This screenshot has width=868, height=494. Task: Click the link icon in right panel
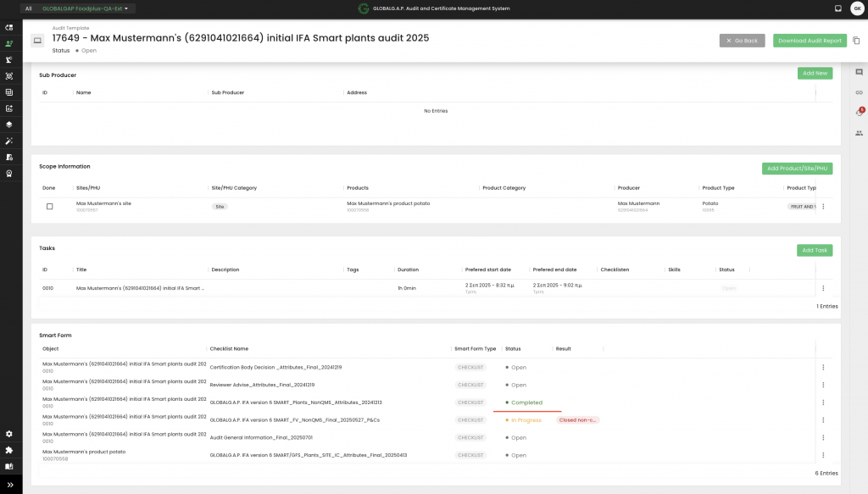[x=859, y=92]
